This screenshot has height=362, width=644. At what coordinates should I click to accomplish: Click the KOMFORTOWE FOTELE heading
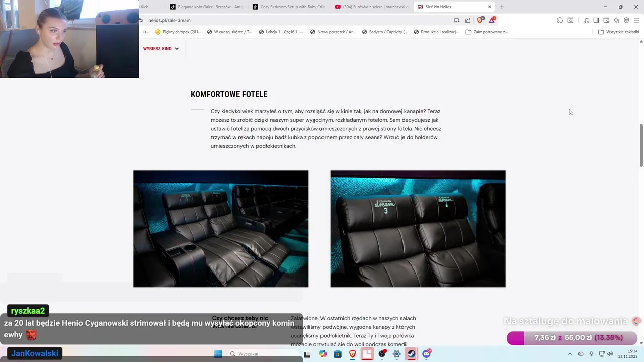point(229,94)
